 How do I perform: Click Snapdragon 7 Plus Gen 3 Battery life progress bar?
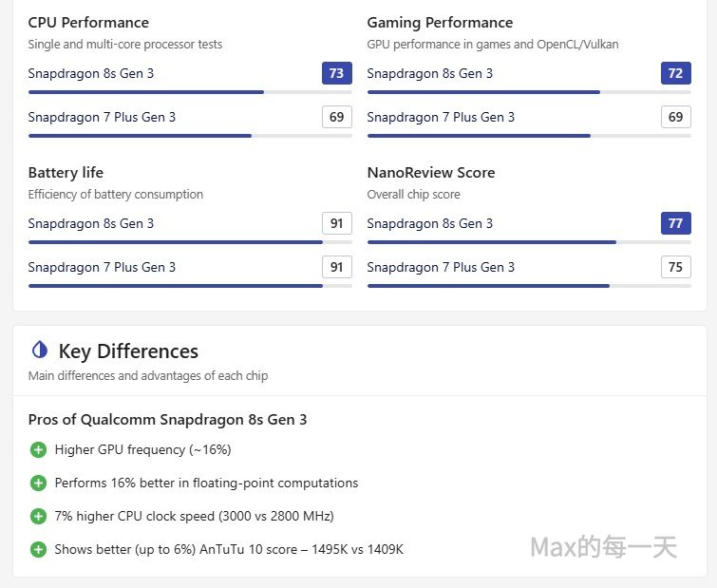coord(190,286)
